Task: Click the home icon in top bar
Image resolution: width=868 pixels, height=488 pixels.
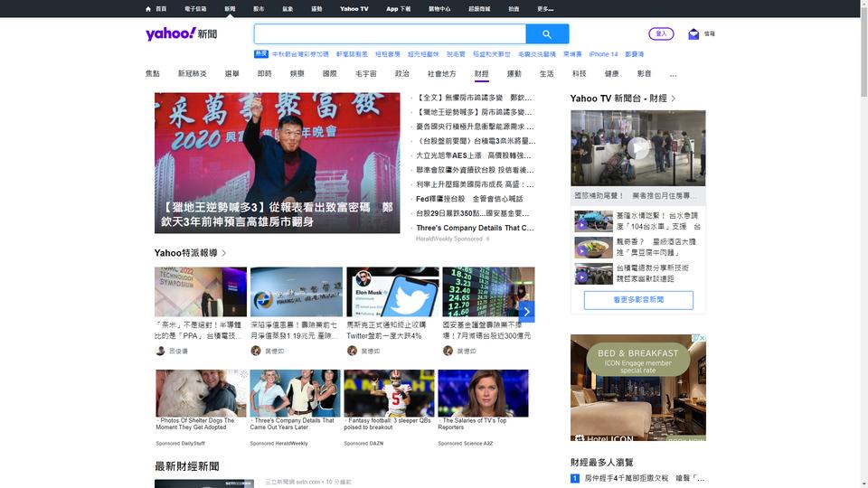Action: (x=147, y=9)
